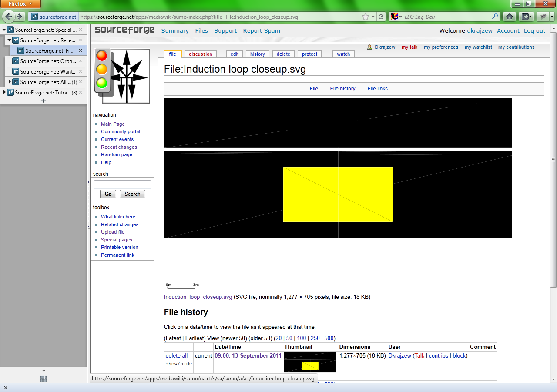The image size is (557, 392).
Task: Click the file history thumbnail image
Action: coord(310,362)
